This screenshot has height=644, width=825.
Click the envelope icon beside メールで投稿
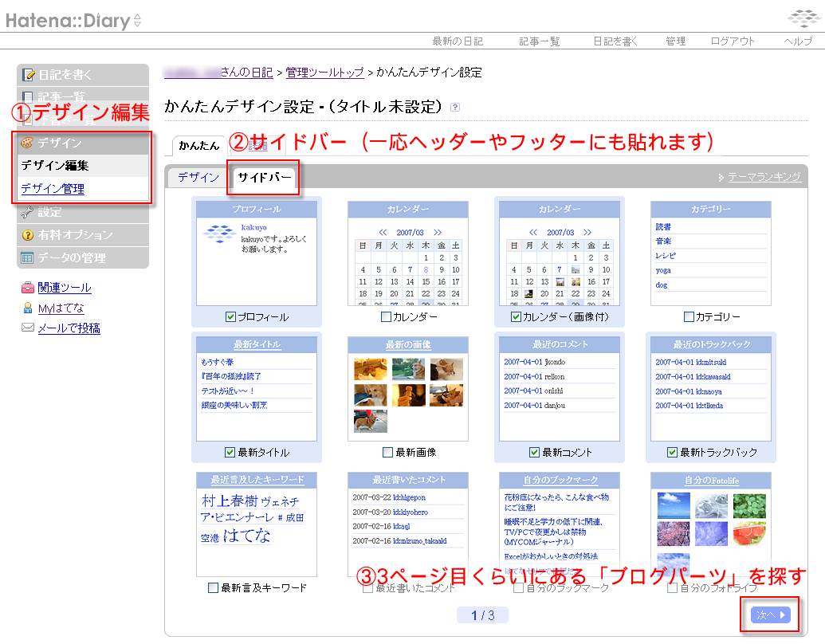28,328
